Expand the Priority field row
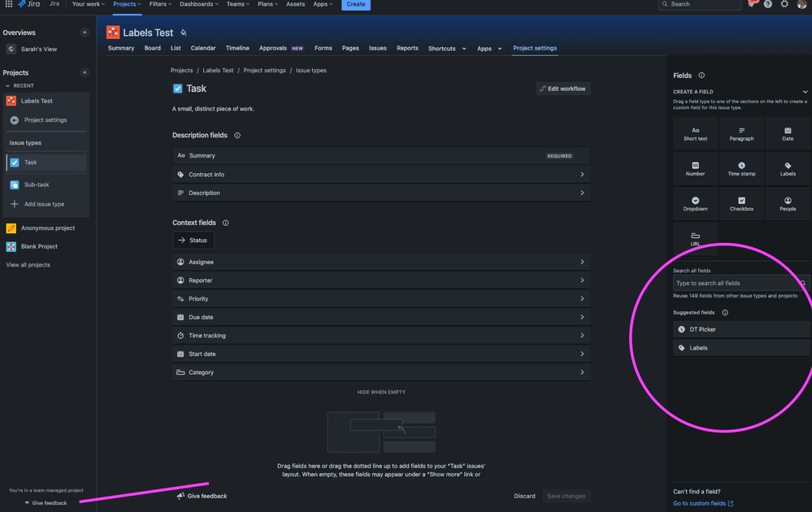The image size is (812, 512). click(x=381, y=299)
